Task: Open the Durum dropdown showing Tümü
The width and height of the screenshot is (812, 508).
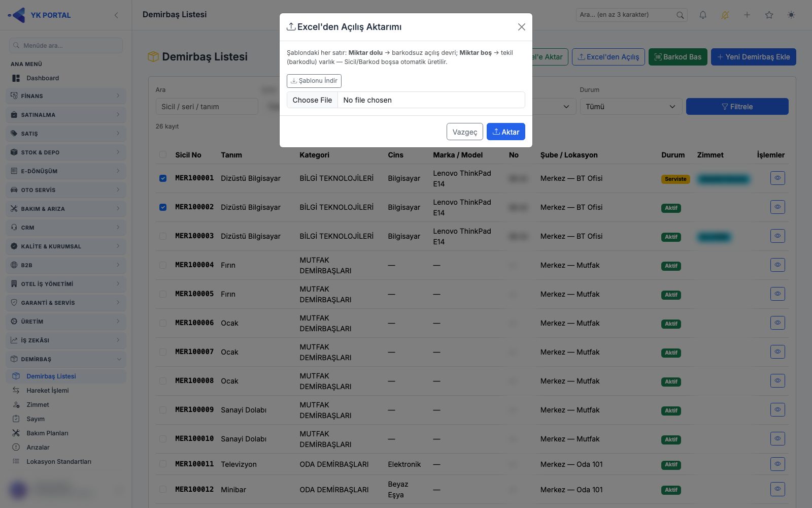Action: pos(630,107)
